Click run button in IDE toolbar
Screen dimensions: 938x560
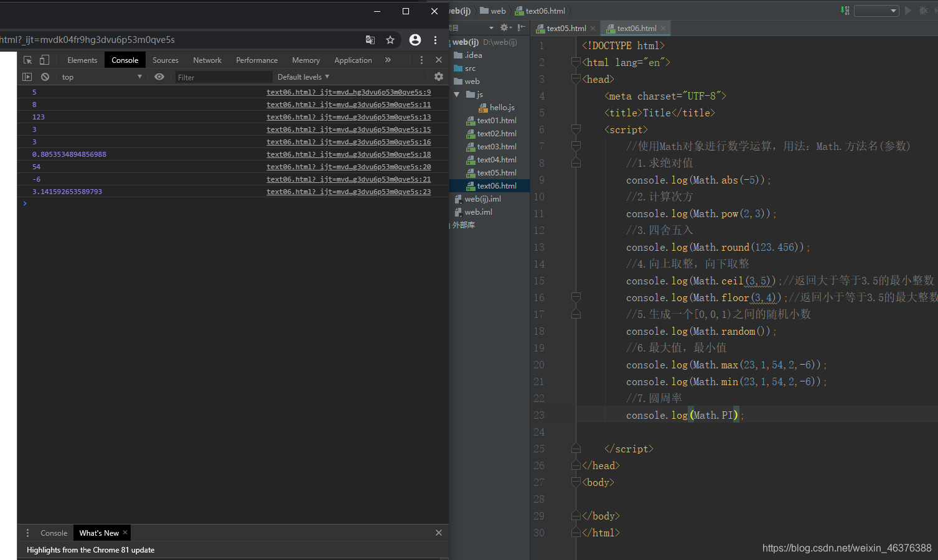coord(908,11)
